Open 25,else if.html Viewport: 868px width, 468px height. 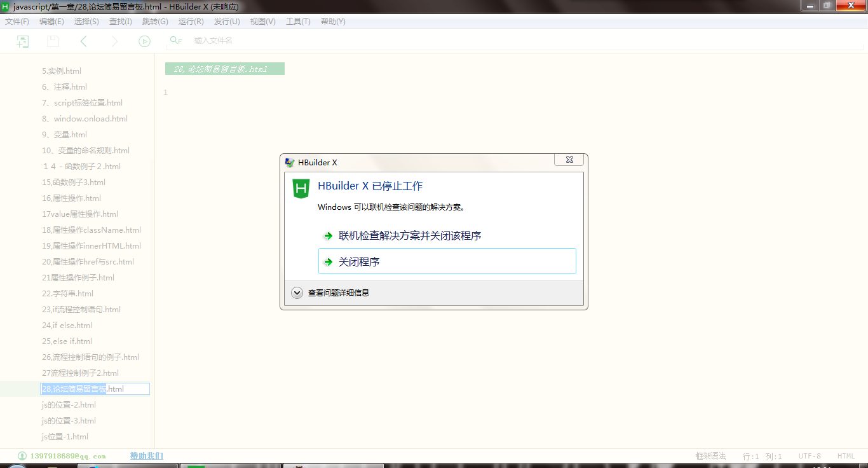67,341
